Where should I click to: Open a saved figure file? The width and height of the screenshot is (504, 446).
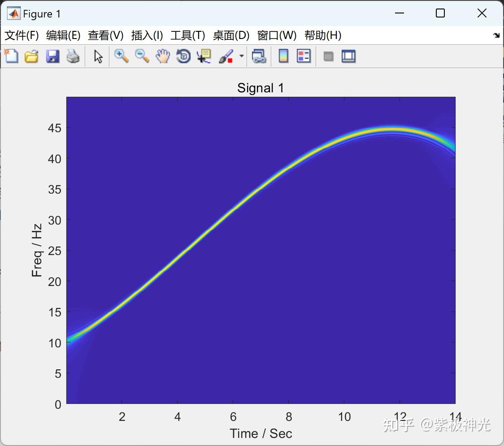[x=31, y=56]
